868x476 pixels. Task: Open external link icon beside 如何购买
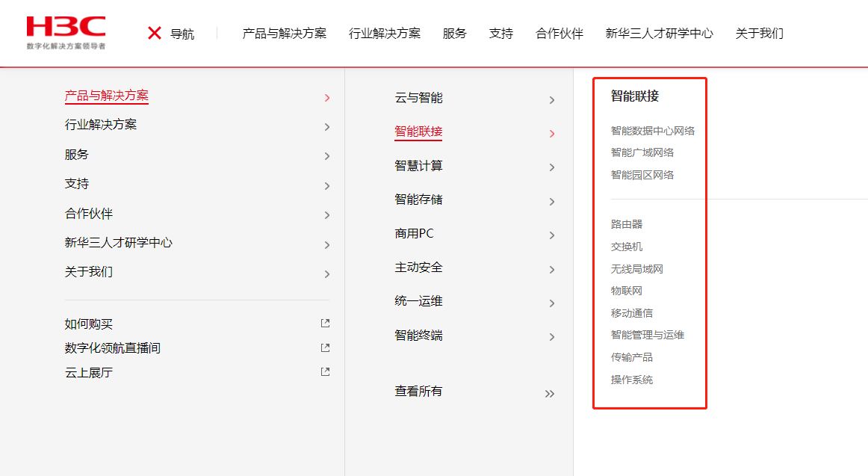[x=326, y=324]
